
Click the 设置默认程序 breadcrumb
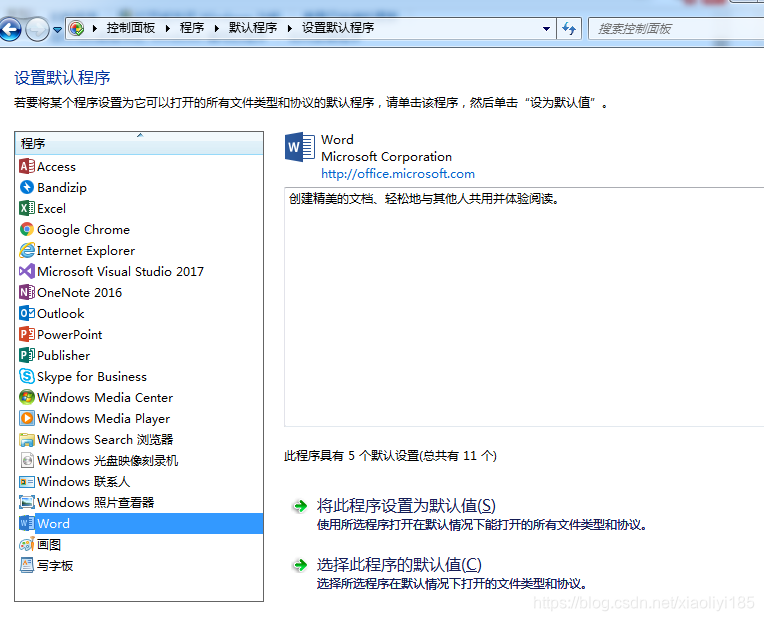(338, 28)
